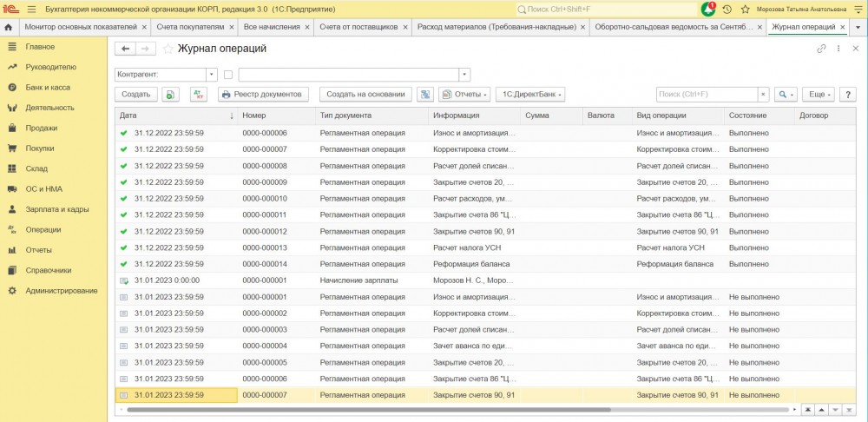The height and width of the screenshot is (422, 868).
Task: Expand the 1С:ДиректБанк dropdown
Action: pyautogui.click(x=530, y=94)
